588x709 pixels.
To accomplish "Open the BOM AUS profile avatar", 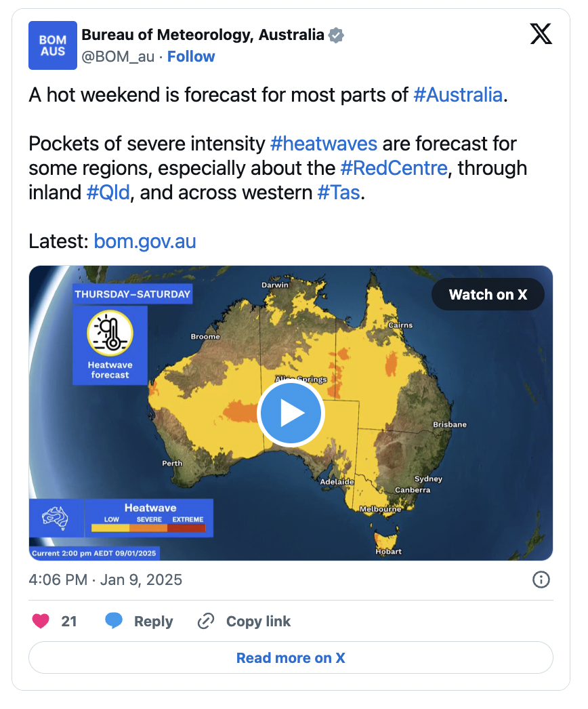I will [x=53, y=45].
